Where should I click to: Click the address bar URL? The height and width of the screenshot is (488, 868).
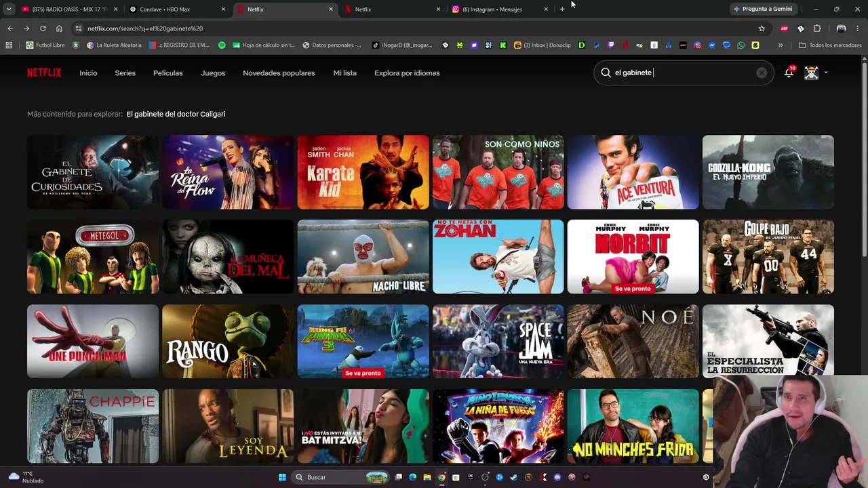coord(145,28)
